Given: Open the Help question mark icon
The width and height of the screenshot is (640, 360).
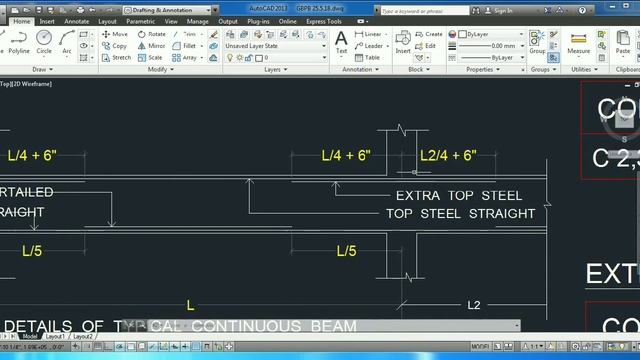Looking at the screenshot, I should tap(582, 10).
